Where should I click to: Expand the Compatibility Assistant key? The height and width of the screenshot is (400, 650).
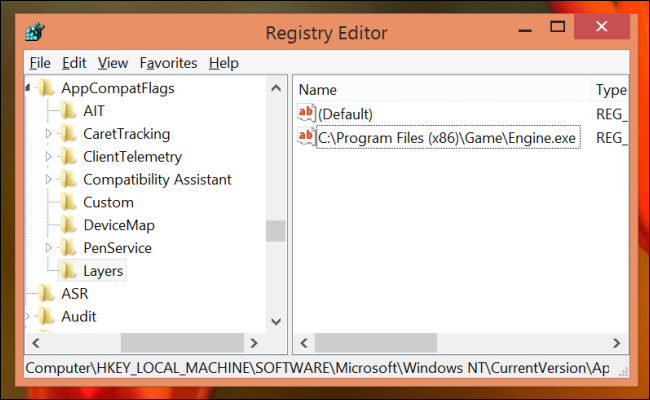[48, 179]
